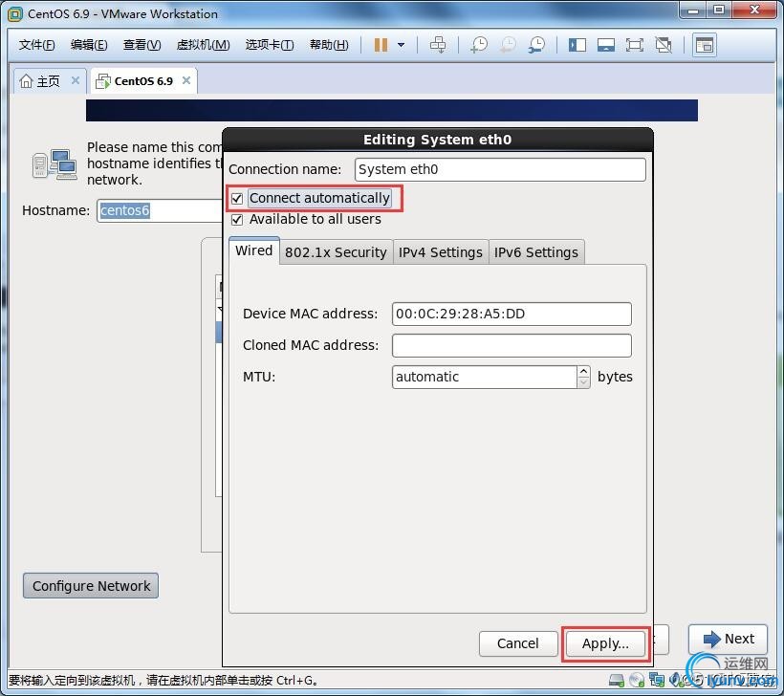
Task: Open the 虚拟机(M) menu
Action: click(203, 45)
